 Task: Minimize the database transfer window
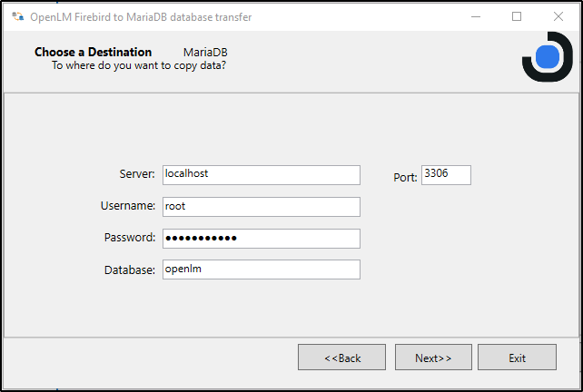(x=475, y=16)
